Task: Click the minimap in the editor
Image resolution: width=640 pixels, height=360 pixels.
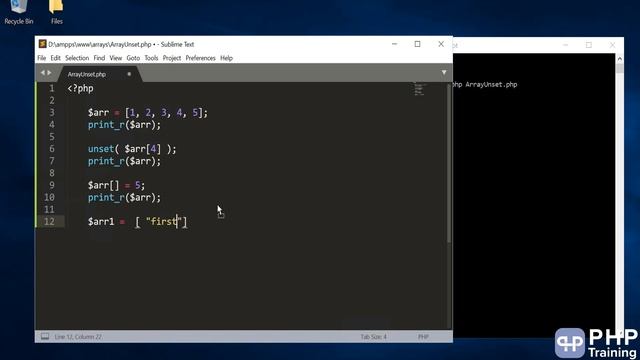Action: pos(419,89)
